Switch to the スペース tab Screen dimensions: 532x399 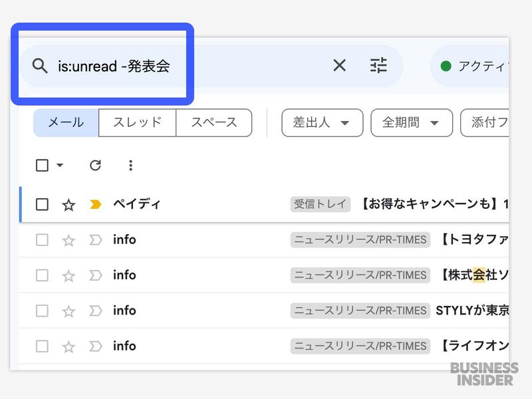(213, 122)
